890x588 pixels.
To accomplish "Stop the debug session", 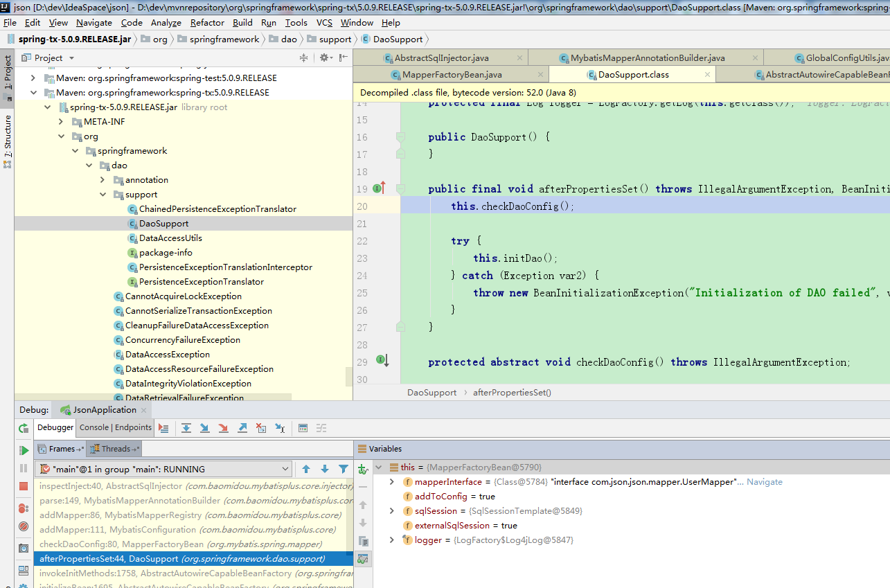I will click(x=24, y=486).
